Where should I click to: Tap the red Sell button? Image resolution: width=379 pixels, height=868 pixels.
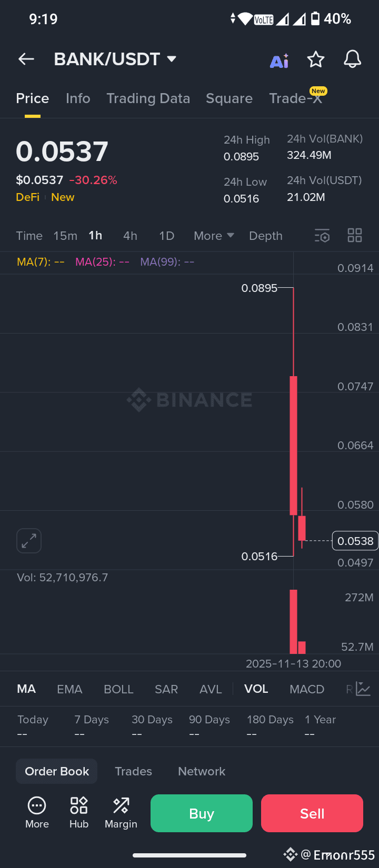pyautogui.click(x=312, y=813)
